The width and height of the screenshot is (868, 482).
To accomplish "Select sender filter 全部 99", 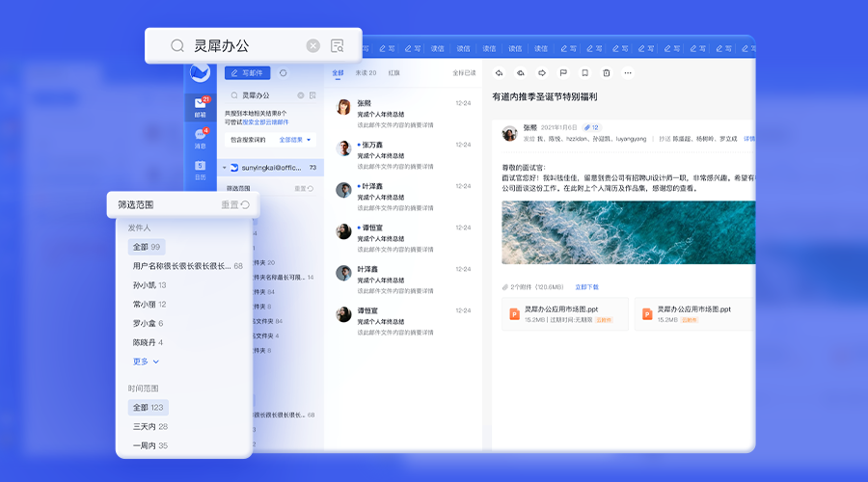I will 147,247.
